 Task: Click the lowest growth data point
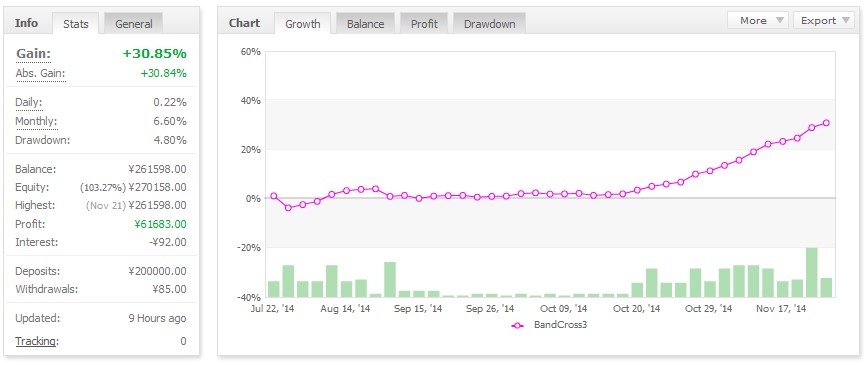(288, 208)
